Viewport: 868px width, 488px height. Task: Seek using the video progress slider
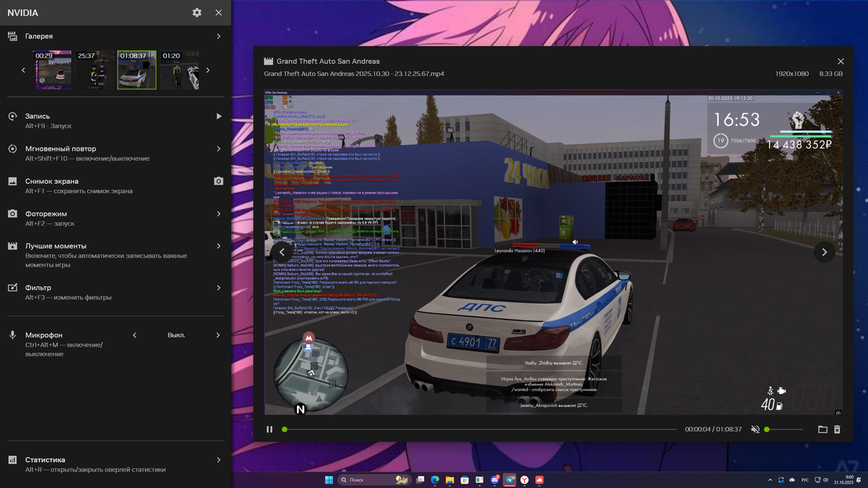285,429
